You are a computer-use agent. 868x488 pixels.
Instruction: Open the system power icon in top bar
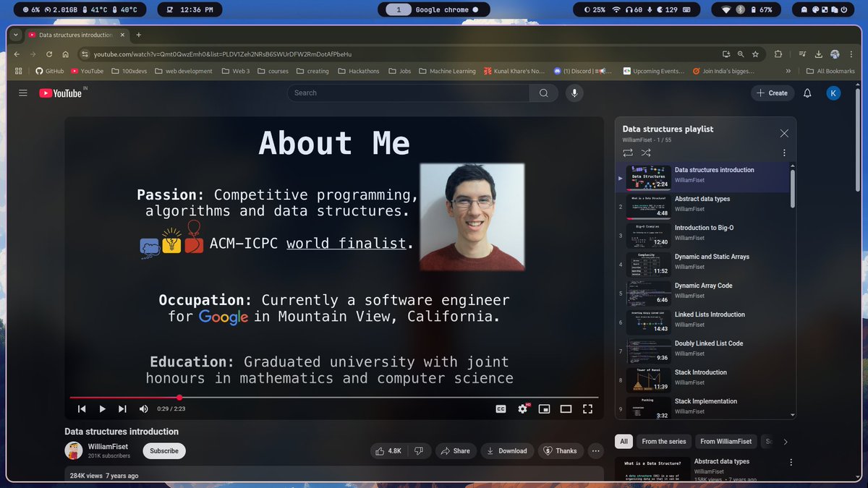pos(843,10)
